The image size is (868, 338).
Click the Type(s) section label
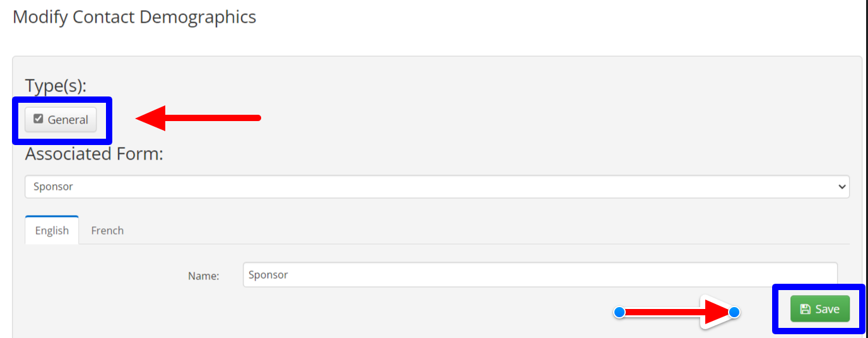(x=56, y=86)
